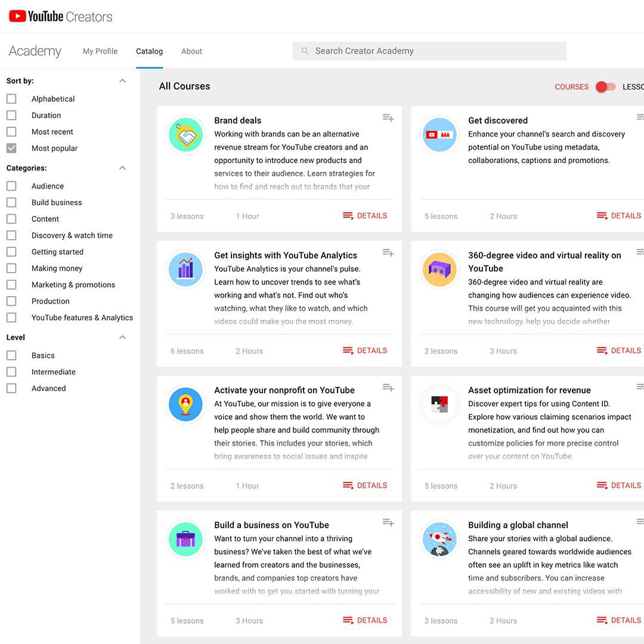644x644 pixels.
Task: Add Brand deals course to playlist
Action: pyautogui.click(x=388, y=118)
